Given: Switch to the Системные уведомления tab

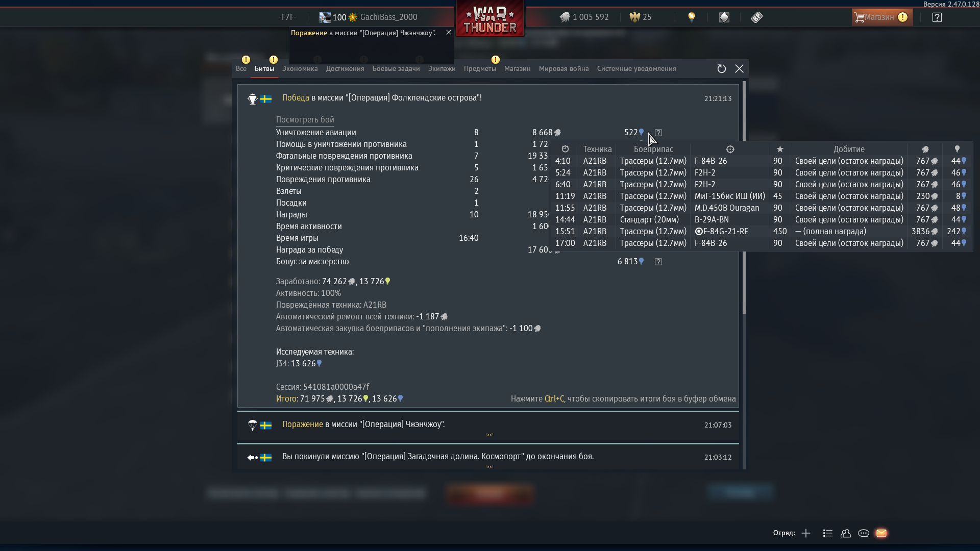Looking at the screenshot, I should point(636,69).
